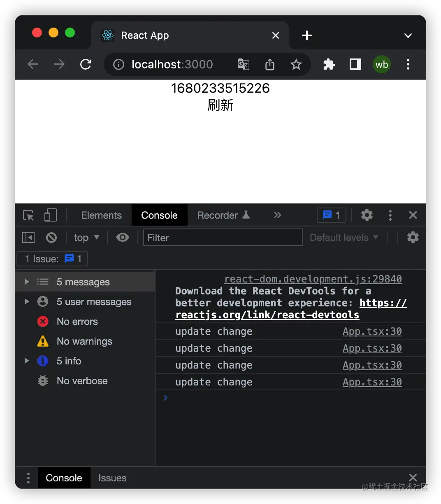Toggle the browser side panel icon
Screen dimensions: 441x504
[355, 64]
